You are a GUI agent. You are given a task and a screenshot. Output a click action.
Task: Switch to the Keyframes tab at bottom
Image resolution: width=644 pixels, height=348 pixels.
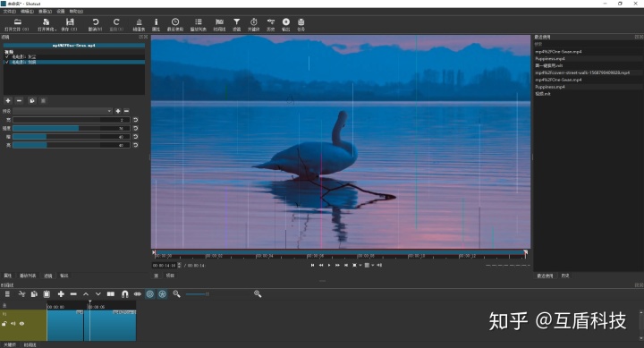[x=9, y=345]
